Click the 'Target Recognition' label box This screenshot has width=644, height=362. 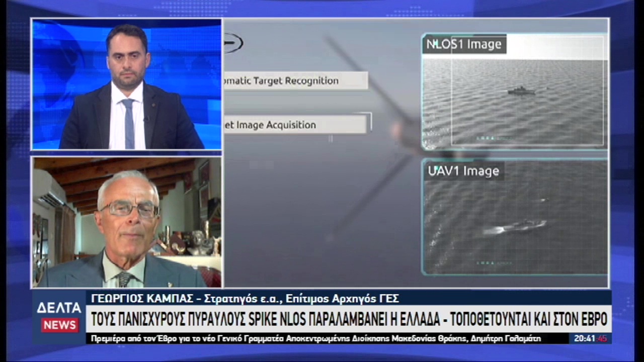[x=296, y=80]
